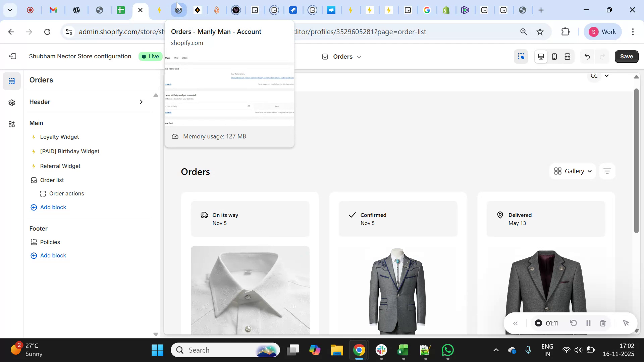Image resolution: width=644 pixels, height=362 pixels.
Task: Switch to mobile preview mode
Action: (x=554, y=56)
